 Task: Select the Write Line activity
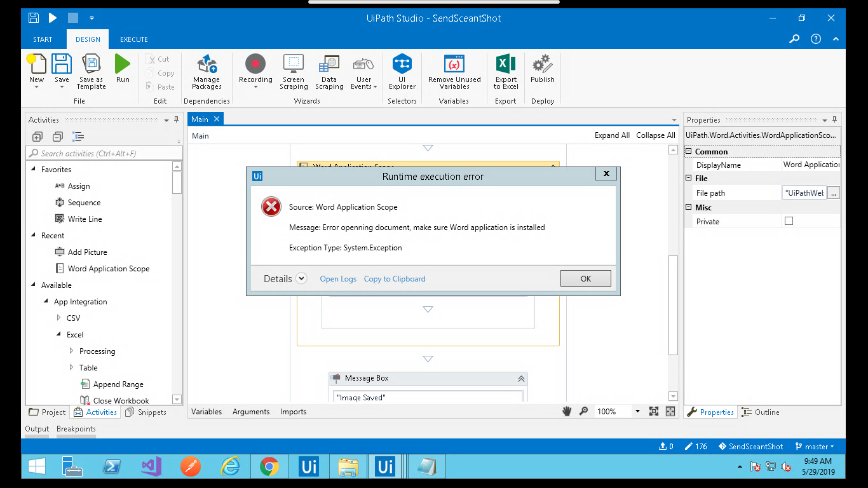[85, 219]
